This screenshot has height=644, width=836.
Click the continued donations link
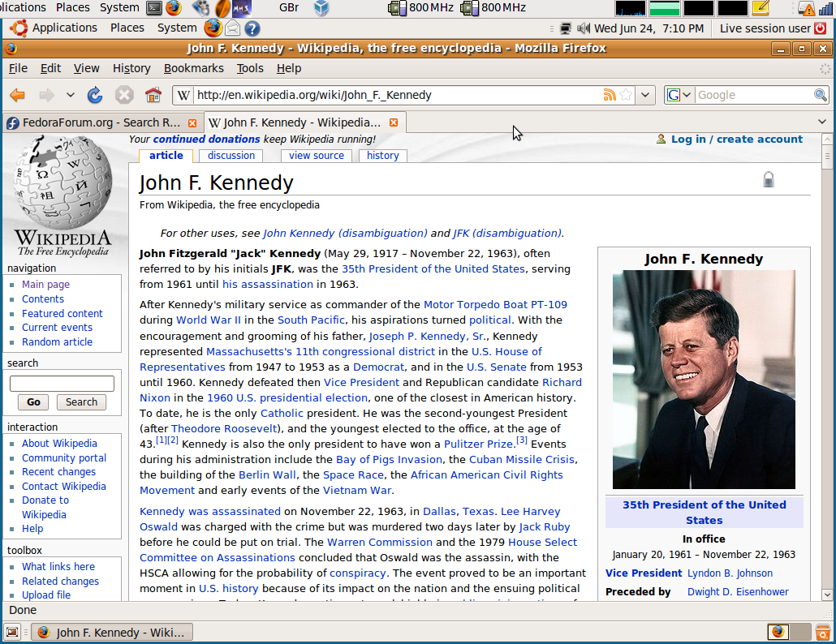pos(206,139)
